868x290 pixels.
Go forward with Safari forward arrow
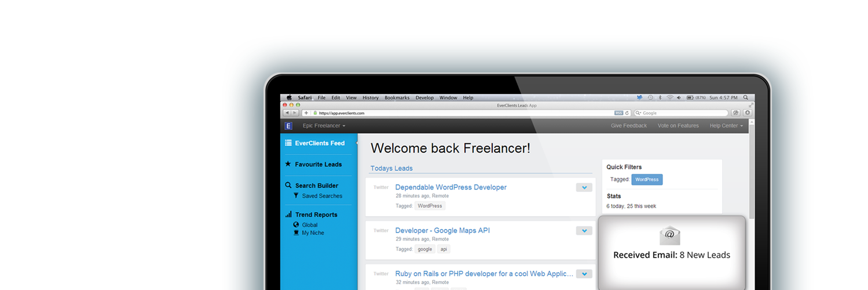[295, 113]
